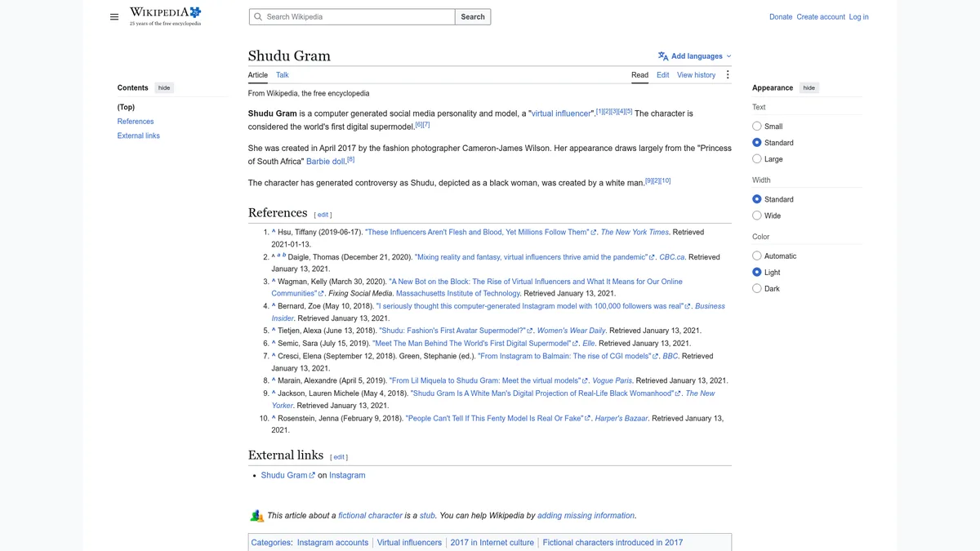Screen dimensions: 980x551
Task: Switch to the Talk tab
Action: (x=283, y=75)
